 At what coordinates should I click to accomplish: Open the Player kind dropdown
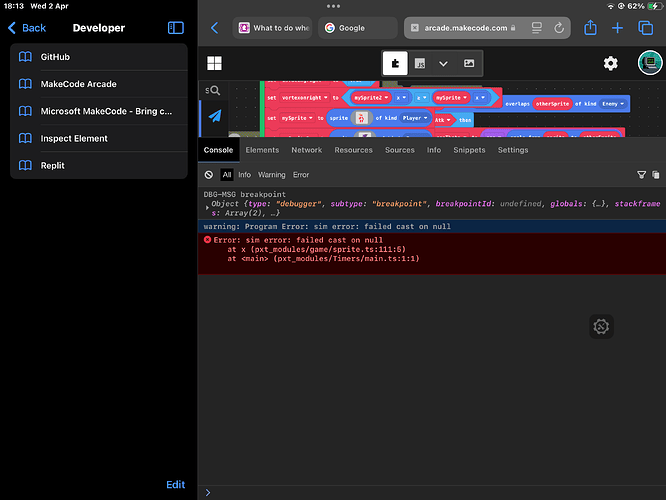coord(414,118)
